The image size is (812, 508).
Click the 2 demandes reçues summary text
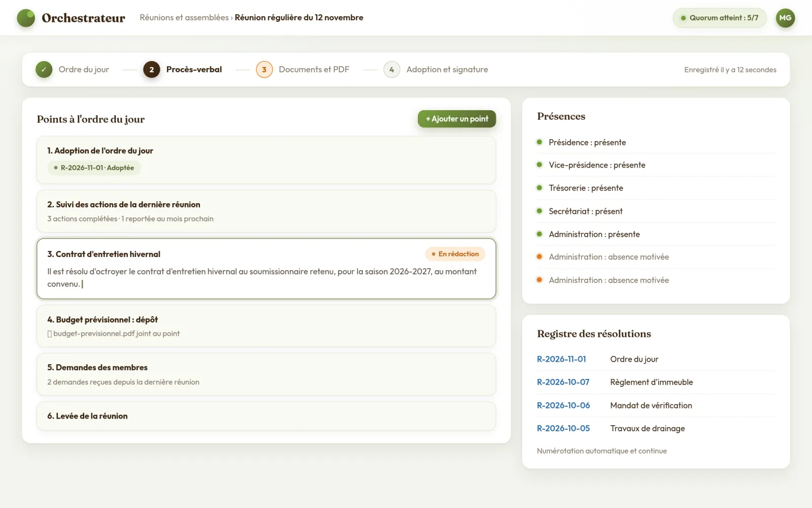tap(123, 382)
